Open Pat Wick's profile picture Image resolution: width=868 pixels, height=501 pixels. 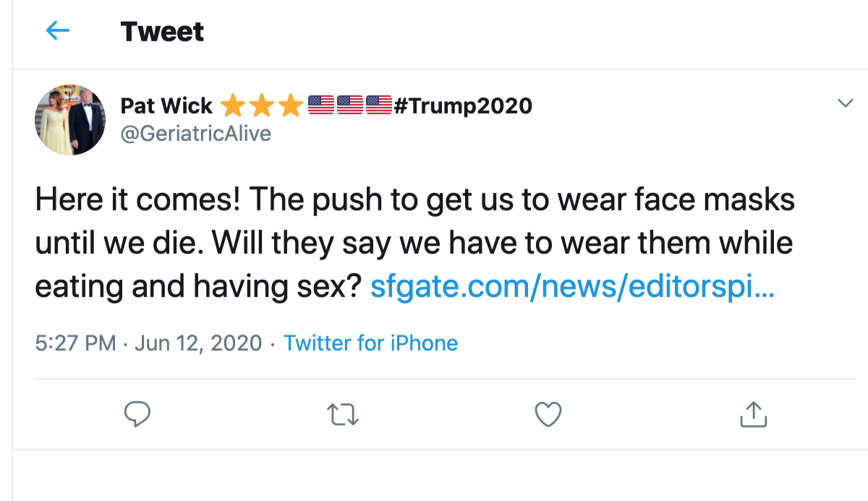69,119
